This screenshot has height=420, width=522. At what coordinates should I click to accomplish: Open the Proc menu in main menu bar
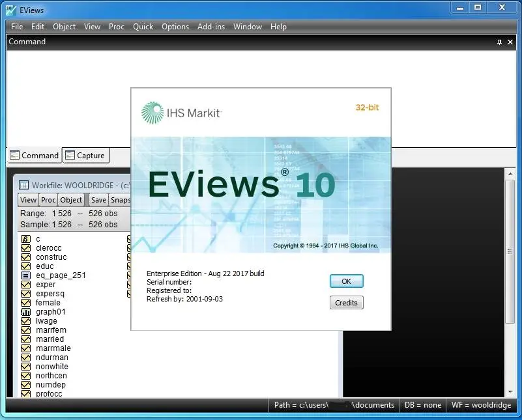[117, 27]
